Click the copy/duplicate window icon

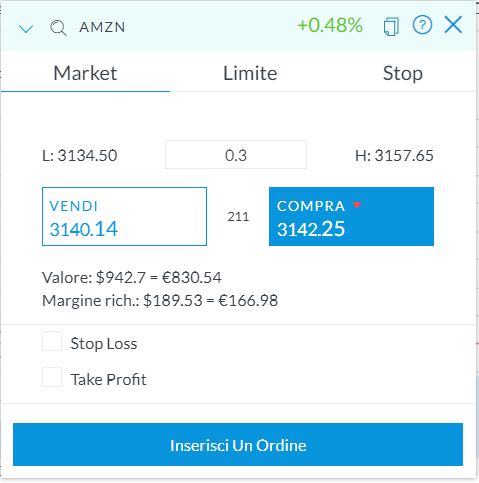pyautogui.click(x=391, y=26)
